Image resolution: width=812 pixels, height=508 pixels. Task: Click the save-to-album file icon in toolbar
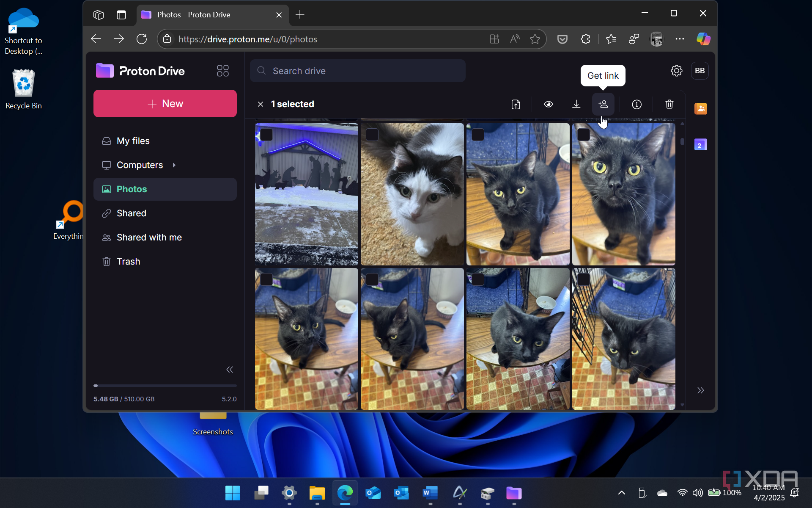tap(516, 104)
